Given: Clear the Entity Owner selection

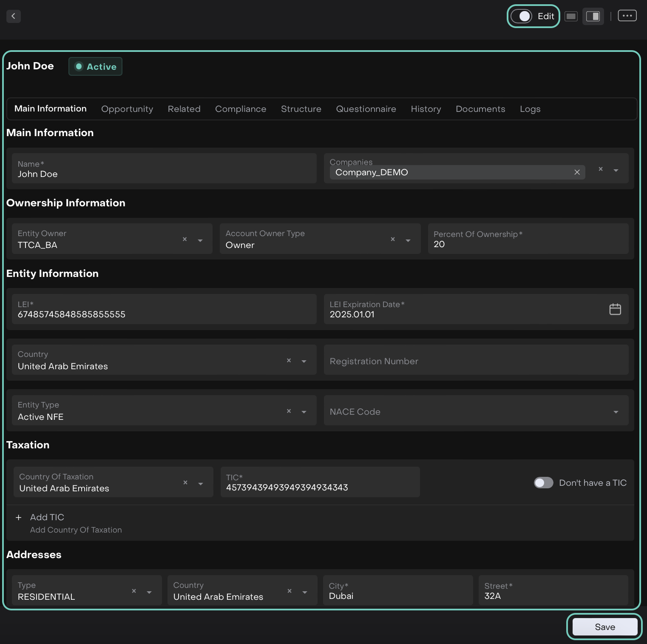Looking at the screenshot, I should tap(185, 239).
